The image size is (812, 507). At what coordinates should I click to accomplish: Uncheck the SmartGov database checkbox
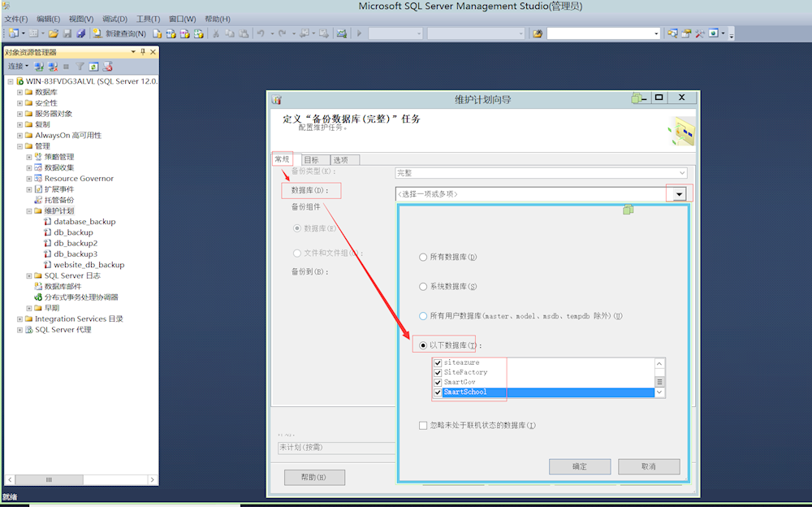point(438,382)
